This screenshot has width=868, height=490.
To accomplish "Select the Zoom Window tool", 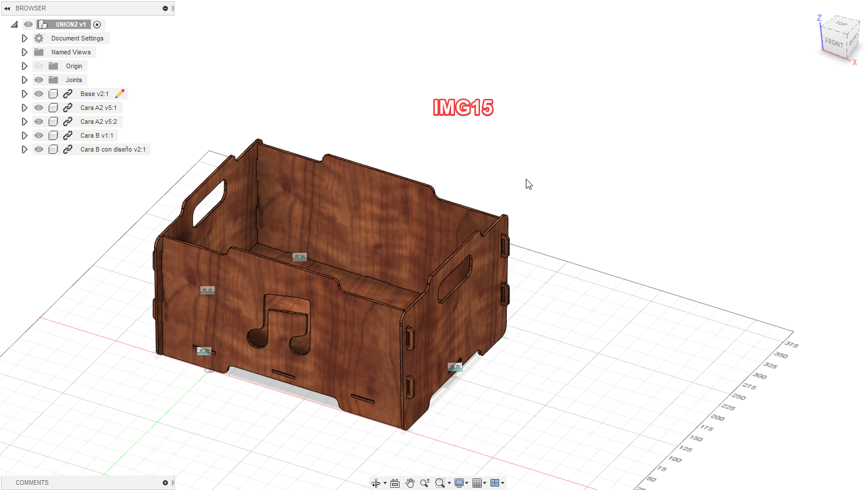I will coord(440,483).
